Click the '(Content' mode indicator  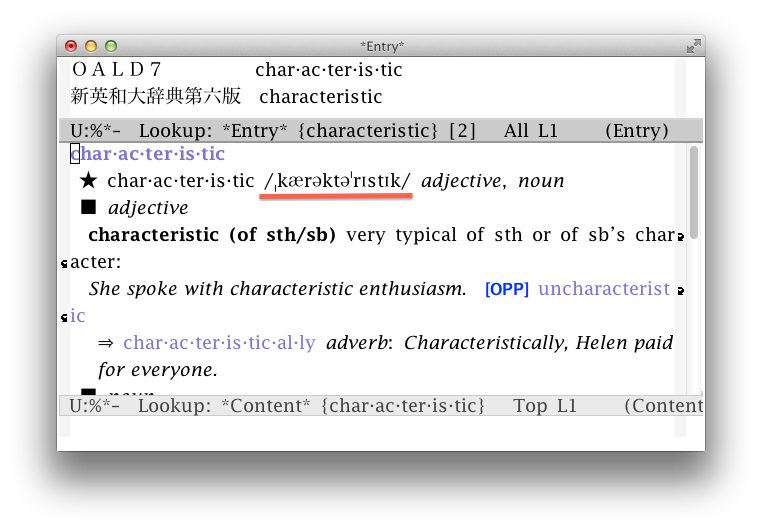(x=663, y=406)
